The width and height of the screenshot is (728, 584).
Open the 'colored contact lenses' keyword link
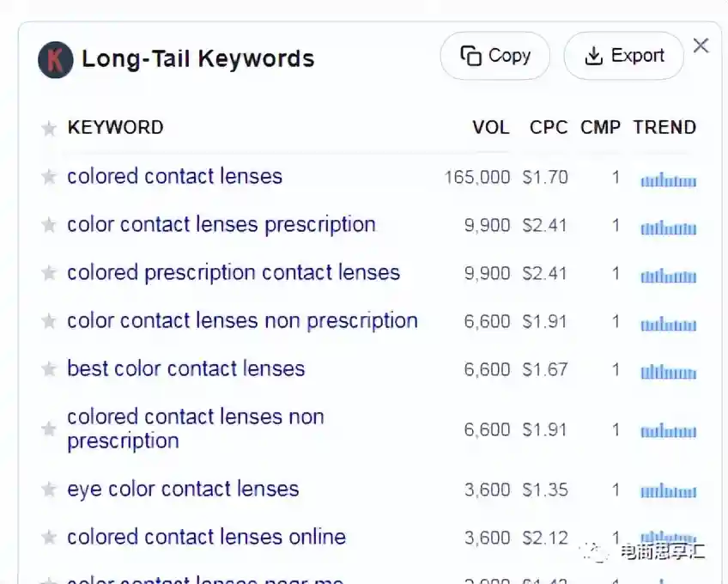coord(174,176)
